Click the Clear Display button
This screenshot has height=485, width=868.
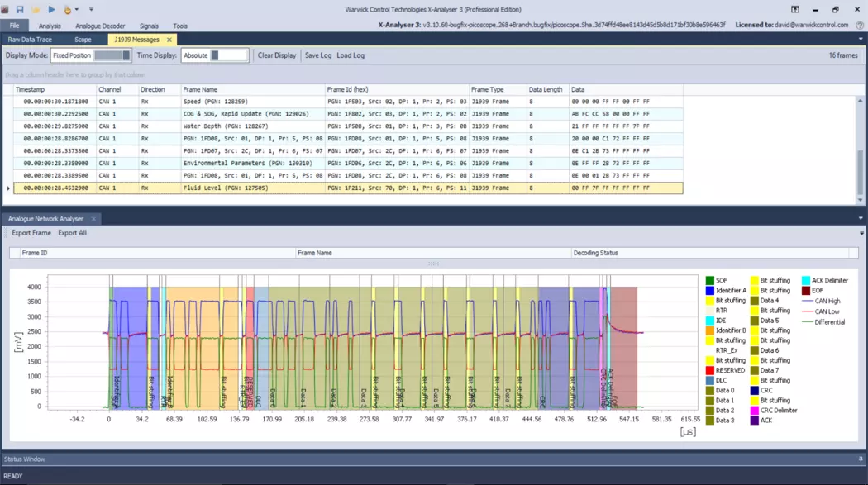tap(277, 55)
